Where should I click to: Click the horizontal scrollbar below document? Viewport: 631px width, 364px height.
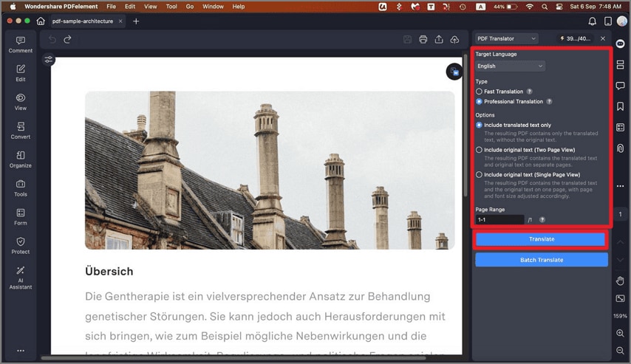point(233,357)
